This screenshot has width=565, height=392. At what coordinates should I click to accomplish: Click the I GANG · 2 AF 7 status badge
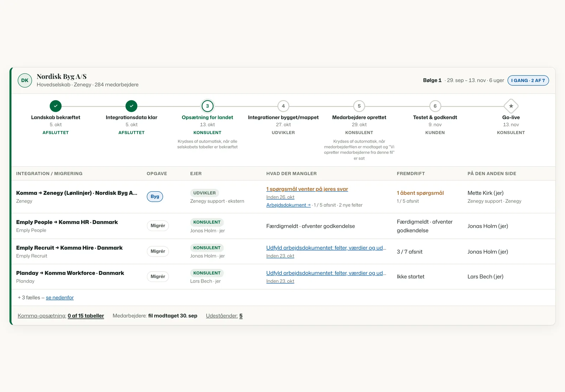528,80
